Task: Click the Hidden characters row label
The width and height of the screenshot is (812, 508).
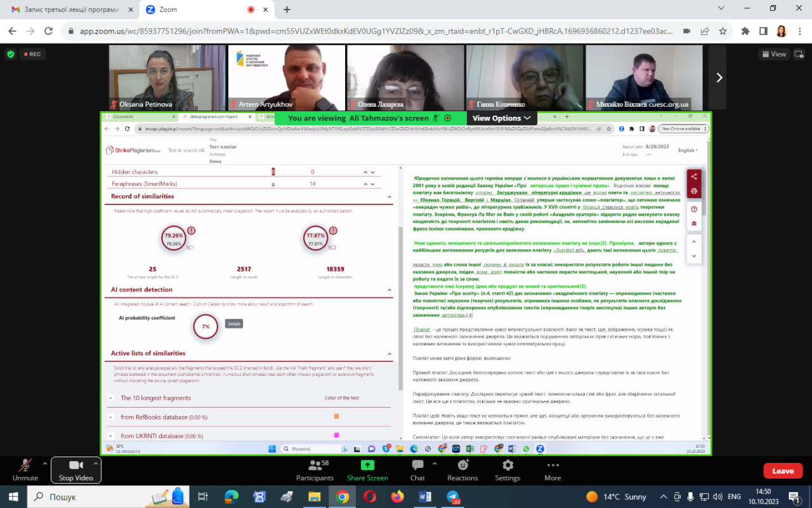Action: click(x=134, y=171)
